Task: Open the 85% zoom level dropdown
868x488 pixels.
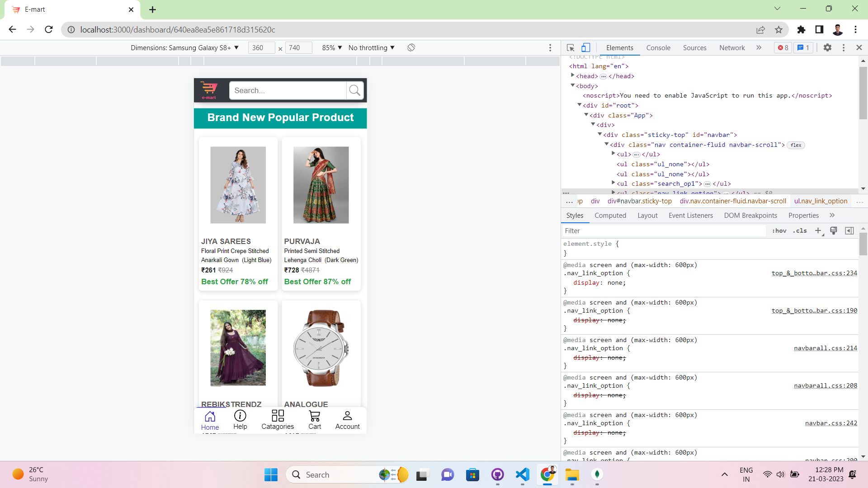Action: pos(332,47)
